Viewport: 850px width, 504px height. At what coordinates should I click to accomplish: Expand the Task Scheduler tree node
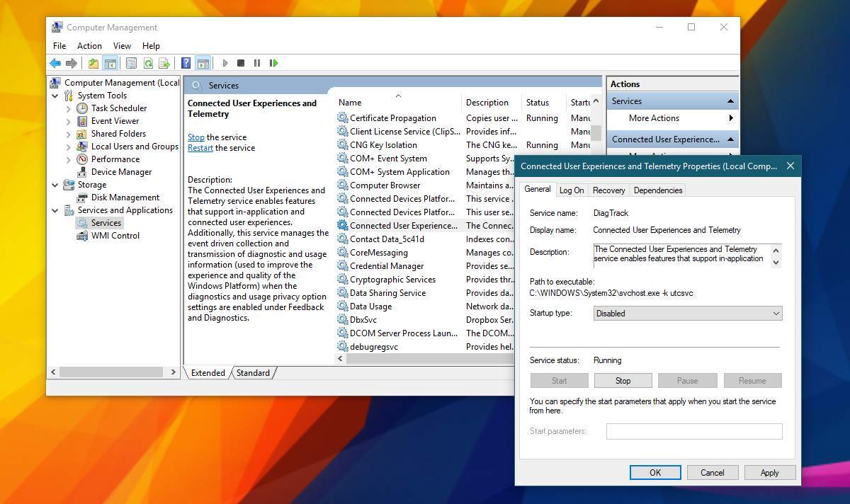pyautogui.click(x=68, y=108)
